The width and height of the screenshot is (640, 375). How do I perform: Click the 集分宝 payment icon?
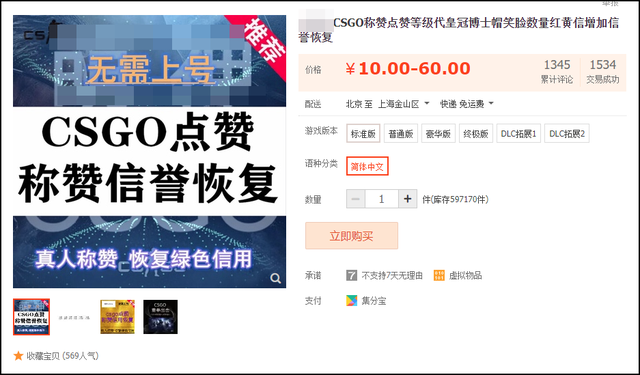[x=351, y=301]
